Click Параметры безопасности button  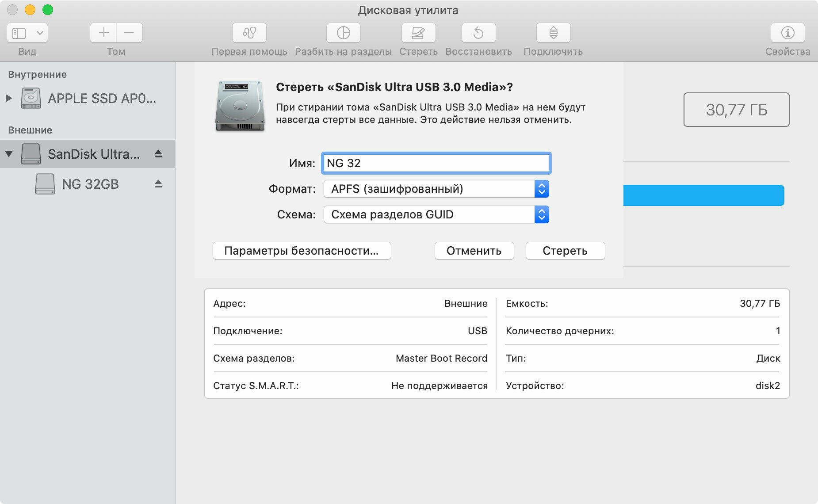(x=302, y=251)
